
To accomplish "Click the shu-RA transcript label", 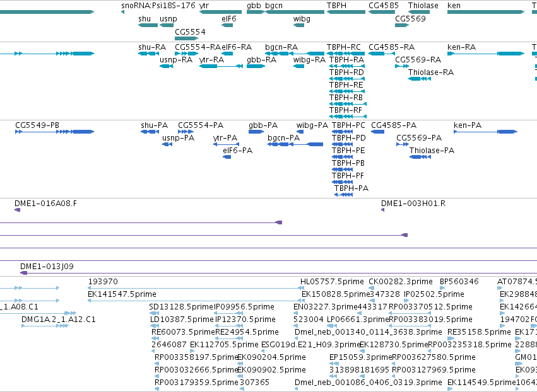I will [152, 47].
